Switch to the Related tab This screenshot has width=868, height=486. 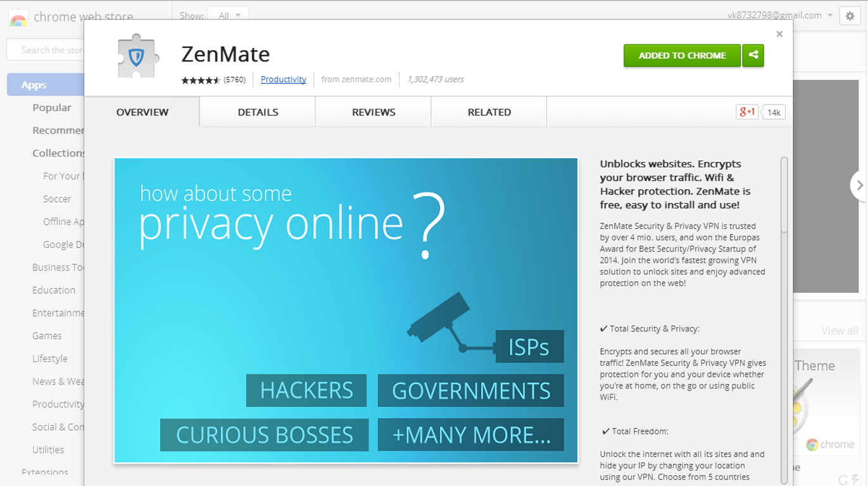pos(489,112)
